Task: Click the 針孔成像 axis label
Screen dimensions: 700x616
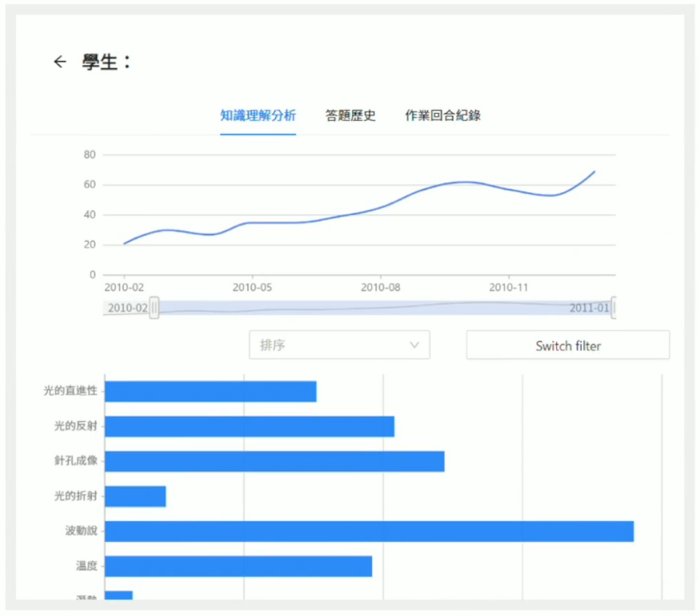Action: (x=75, y=461)
